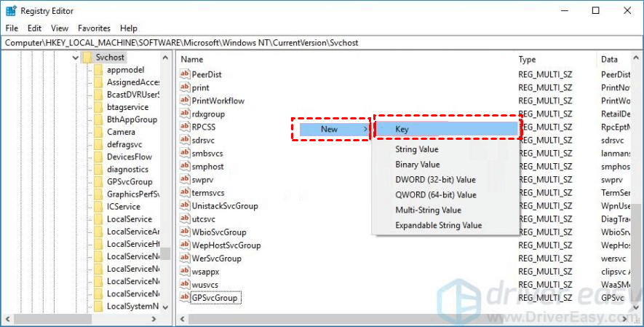Click tree pane scroll down arrow
Viewport: 644px width, 327px height.
[x=165, y=307]
